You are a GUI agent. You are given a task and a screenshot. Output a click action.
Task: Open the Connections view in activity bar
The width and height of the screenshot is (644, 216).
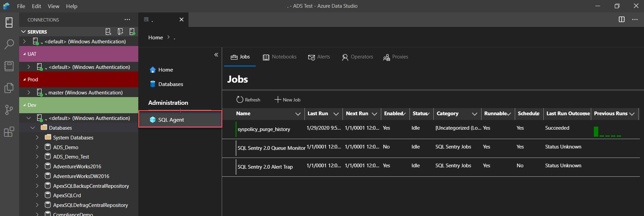coord(9,23)
